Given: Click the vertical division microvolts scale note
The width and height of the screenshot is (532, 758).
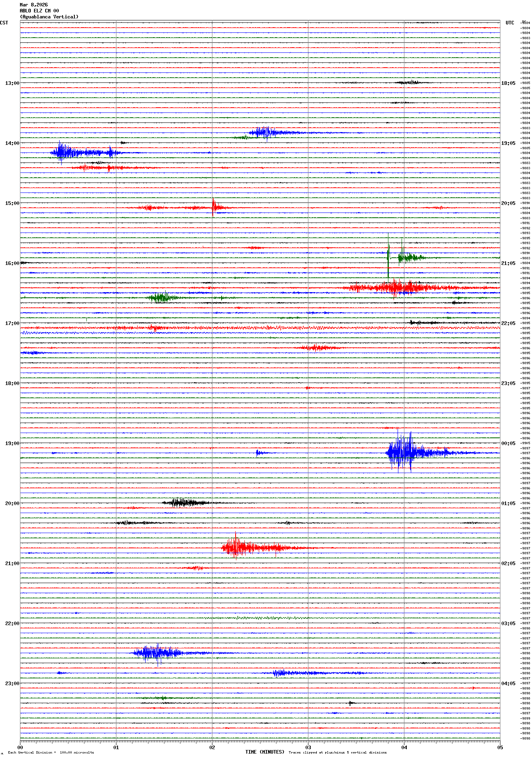Looking at the screenshot, I should (51, 752).
